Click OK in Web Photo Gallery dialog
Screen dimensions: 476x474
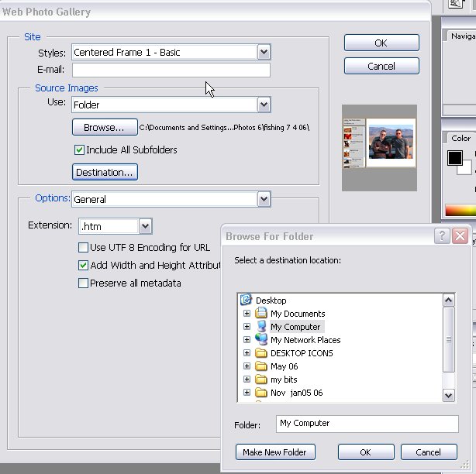pyautogui.click(x=381, y=43)
